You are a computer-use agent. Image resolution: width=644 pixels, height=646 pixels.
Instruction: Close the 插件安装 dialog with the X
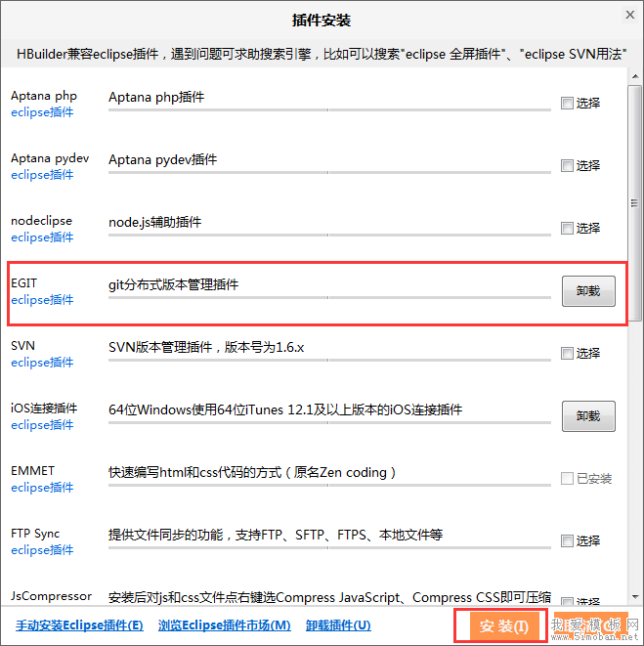click(630, 15)
